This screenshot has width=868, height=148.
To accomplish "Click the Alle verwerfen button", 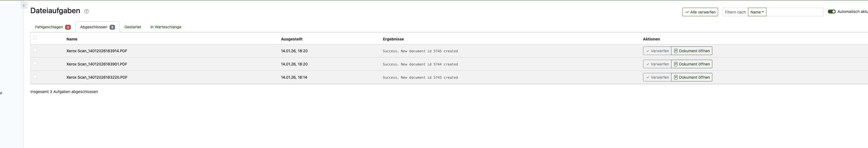I will 700,12.
